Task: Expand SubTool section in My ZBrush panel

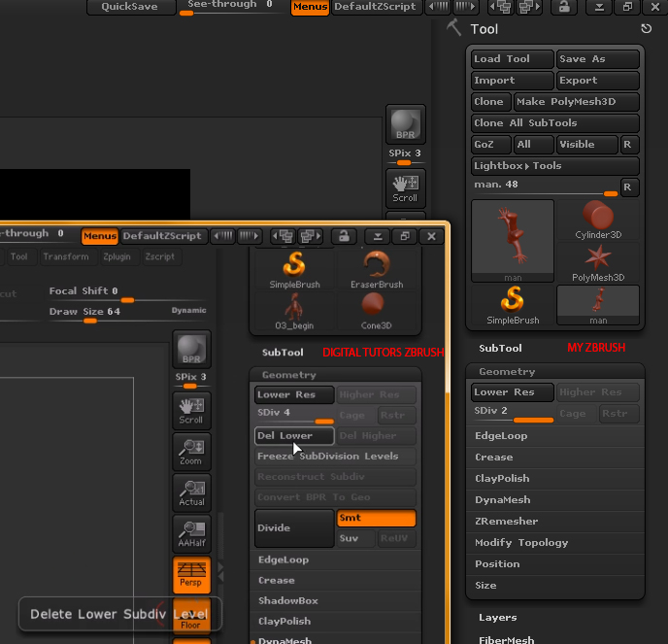Action: point(500,348)
